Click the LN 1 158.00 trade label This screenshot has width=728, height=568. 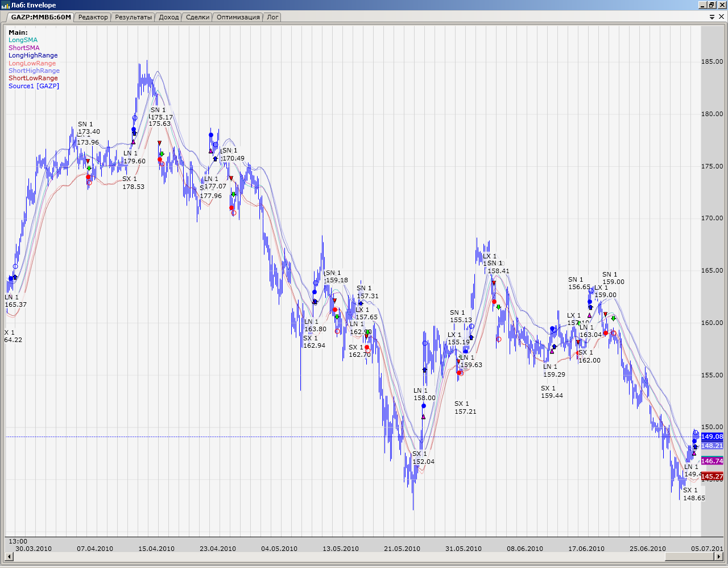pos(424,394)
